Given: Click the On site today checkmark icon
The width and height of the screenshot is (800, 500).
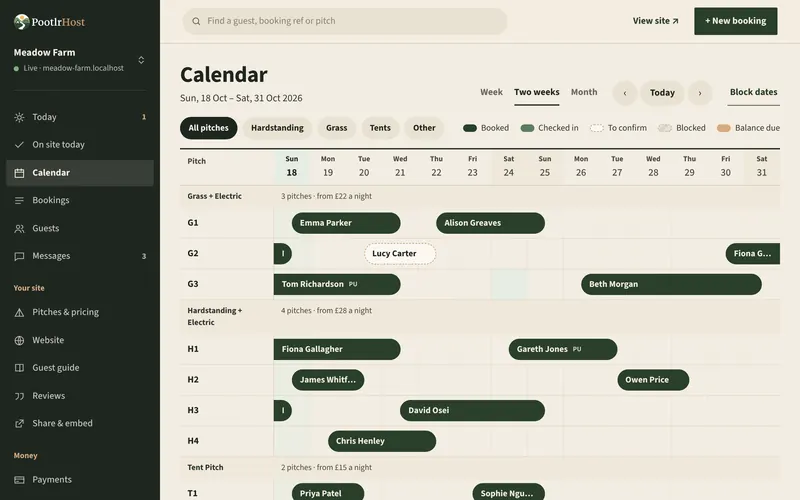Looking at the screenshot, I should [19, 145].
